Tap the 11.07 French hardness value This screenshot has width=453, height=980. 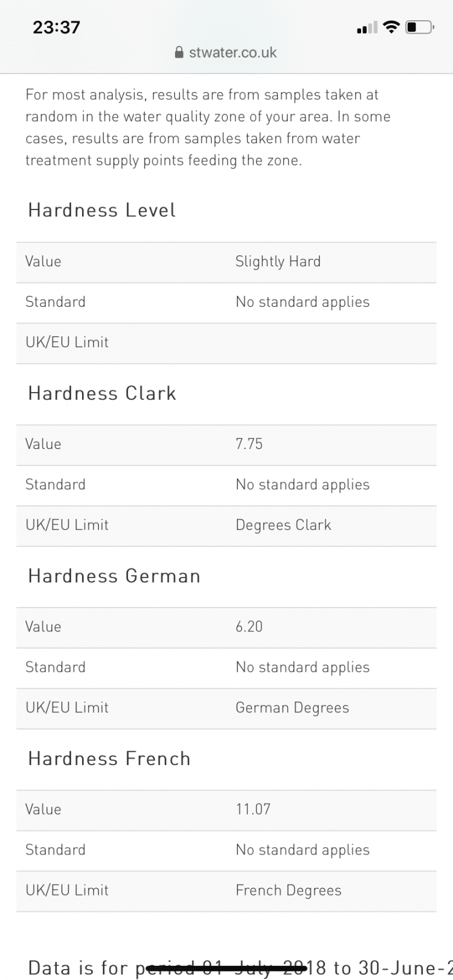click(x=253, y=809)
